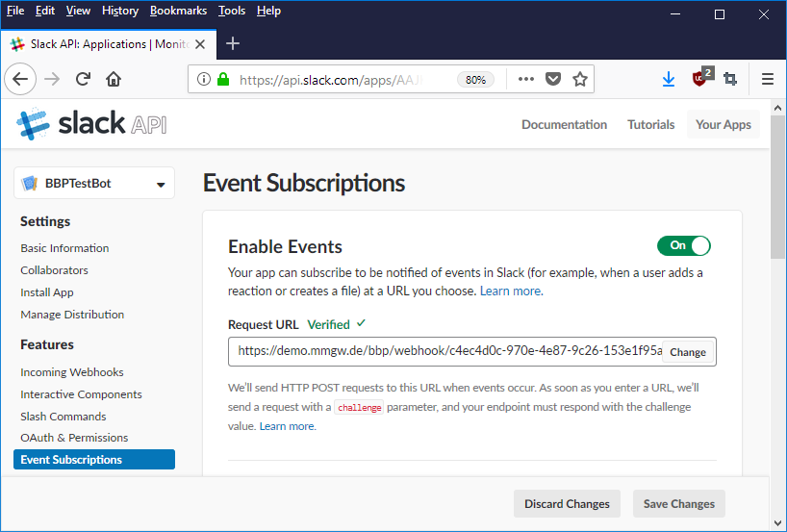Click the Enable Events heading
Viewport: 787px width, 532px height.
pyautogui.click(x=285, y=247)
